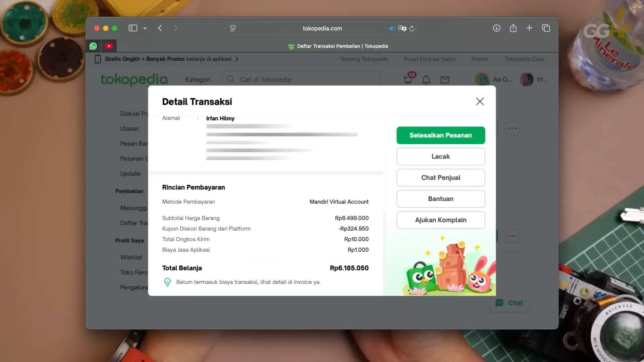Switch to pinned YouTube tab
This screenshot has width=644, height=362.
click(109, 46)
